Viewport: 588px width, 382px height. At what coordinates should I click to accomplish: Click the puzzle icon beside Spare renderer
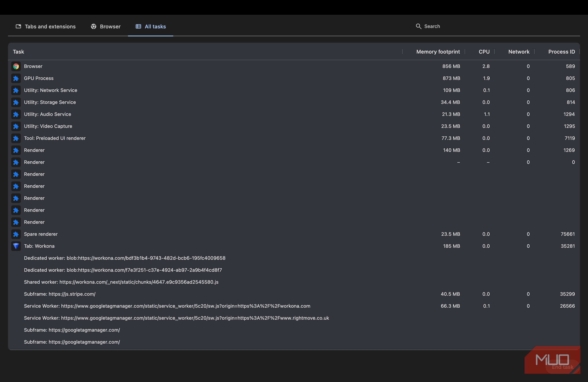click(16, 234)
